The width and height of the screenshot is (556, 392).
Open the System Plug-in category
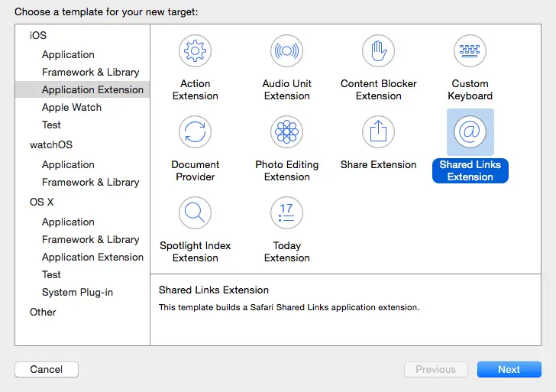pyautogui.click(x=77, y=292)
